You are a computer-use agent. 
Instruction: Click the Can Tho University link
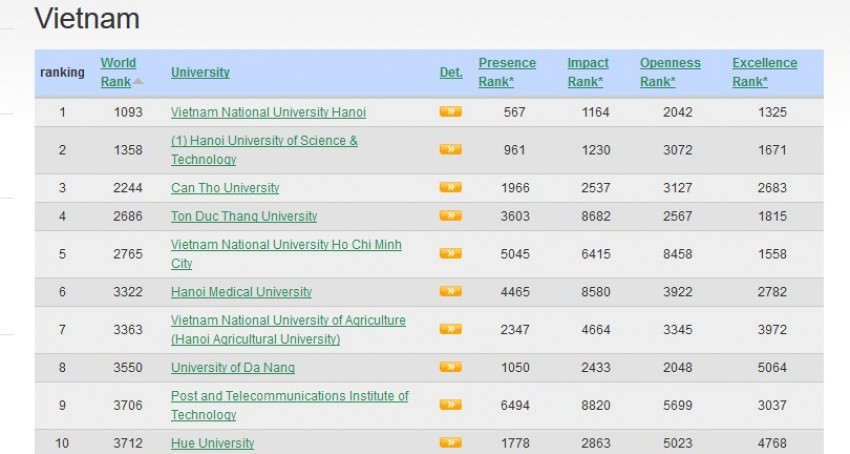(x=225, y=188)
